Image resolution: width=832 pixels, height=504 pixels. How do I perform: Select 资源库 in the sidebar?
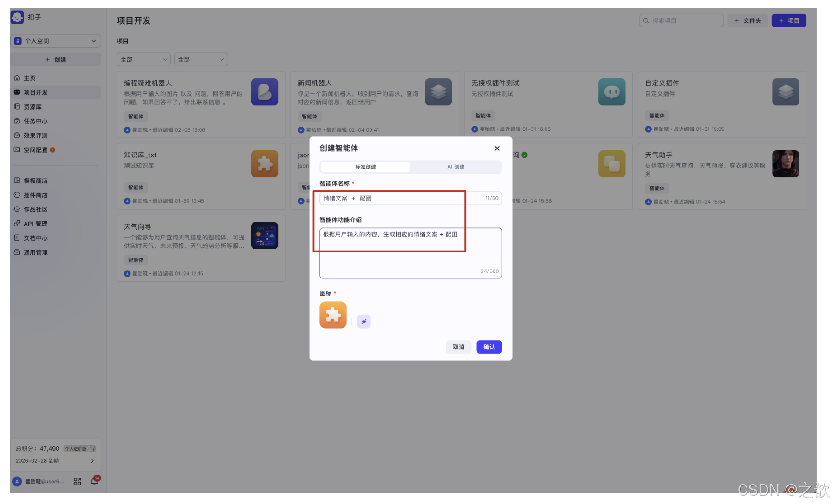click(33, 106)
